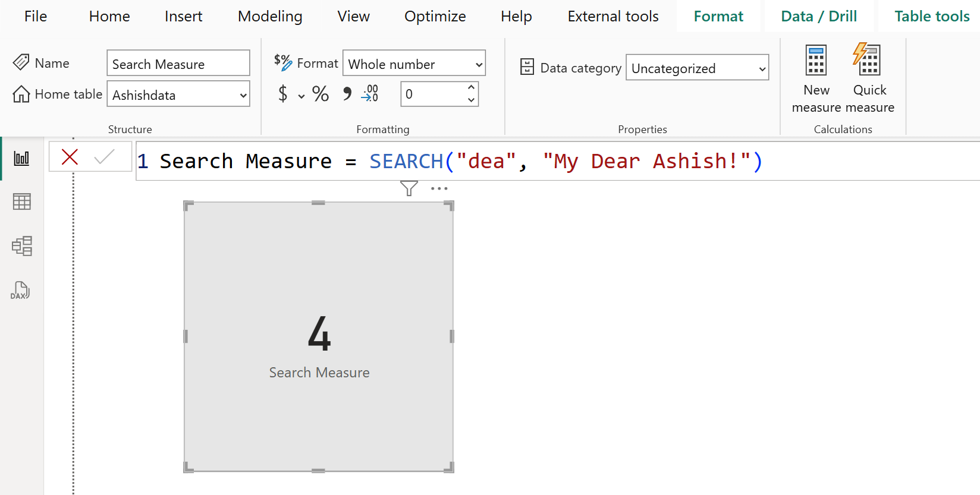
Task: Switch to Report view icon
Action: tap(21, 158)
